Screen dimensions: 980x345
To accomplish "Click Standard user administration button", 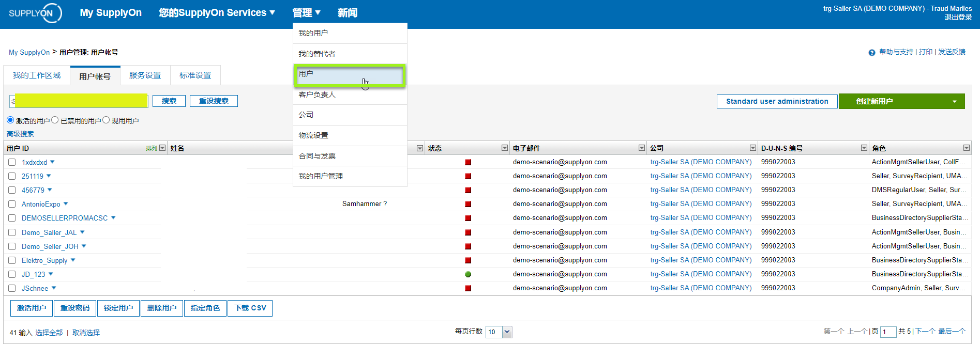I will pyautogui.click(x=777, y=101).
